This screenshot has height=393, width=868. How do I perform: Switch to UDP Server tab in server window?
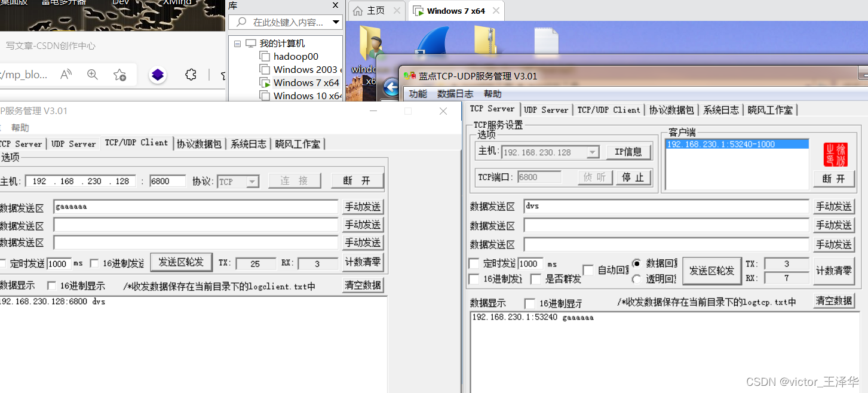click(546, 110)
